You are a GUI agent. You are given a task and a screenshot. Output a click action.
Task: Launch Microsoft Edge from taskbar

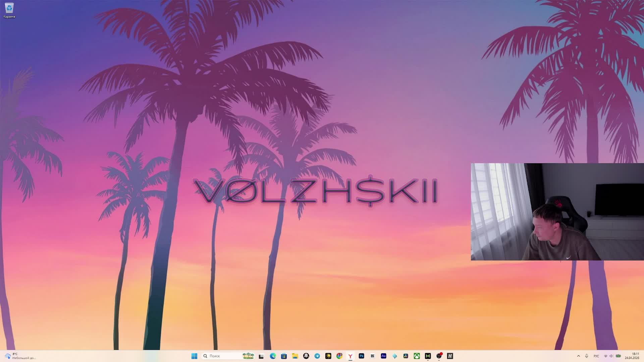tap(273, 356)
